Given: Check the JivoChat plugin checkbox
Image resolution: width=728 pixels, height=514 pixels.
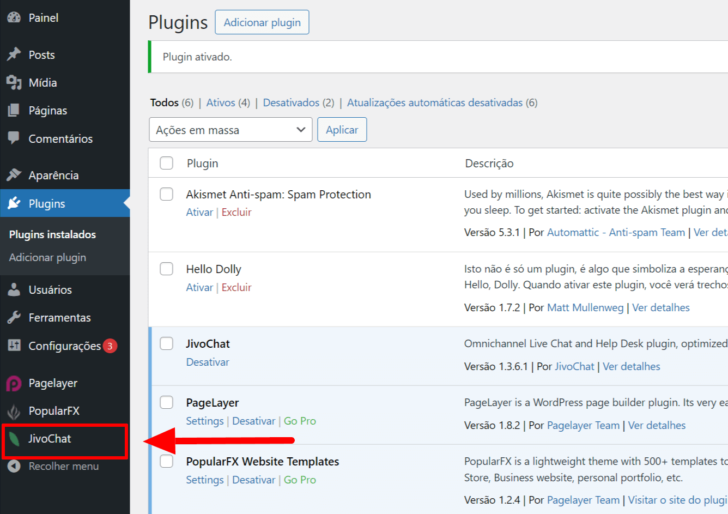Looking at the screenshot, I should click(x=166, y=344).
